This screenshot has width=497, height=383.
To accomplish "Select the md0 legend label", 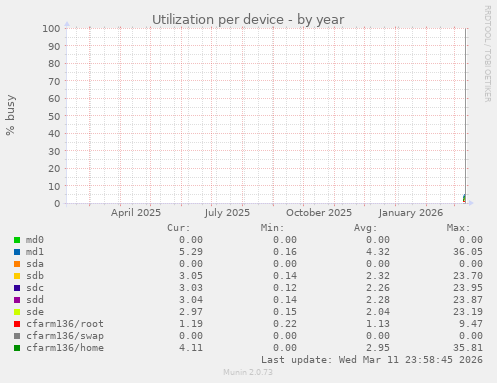I will [35, 240].
